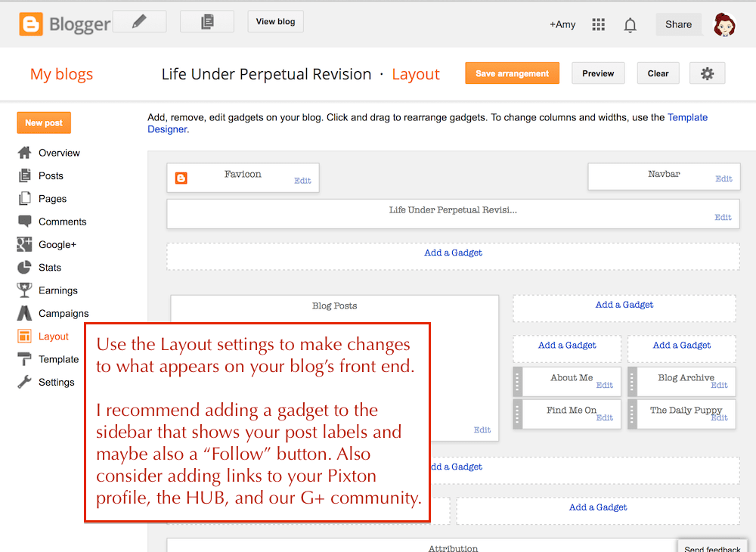The width and height of the screenshot is (756, 552).
Task: Click the Clear button
Action: pyautogui.click(x=658, y=73)
